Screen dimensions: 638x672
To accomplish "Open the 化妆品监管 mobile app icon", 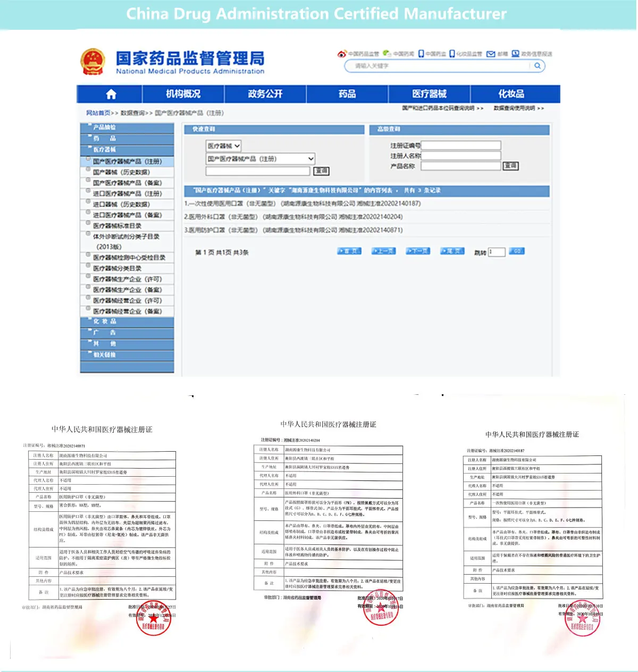I will pyautogui.click(x=452, y=54).
